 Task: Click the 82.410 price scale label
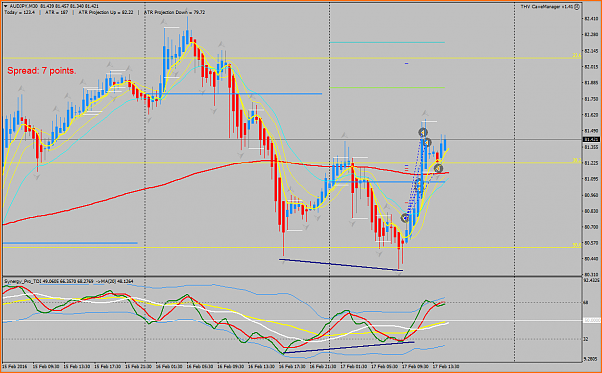591,18
